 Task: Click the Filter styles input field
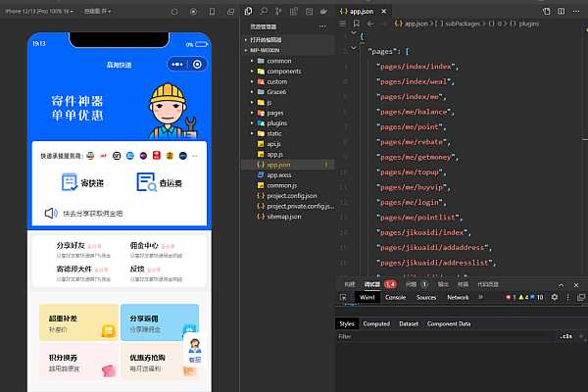pyautogui.click(x=446, y=336)
